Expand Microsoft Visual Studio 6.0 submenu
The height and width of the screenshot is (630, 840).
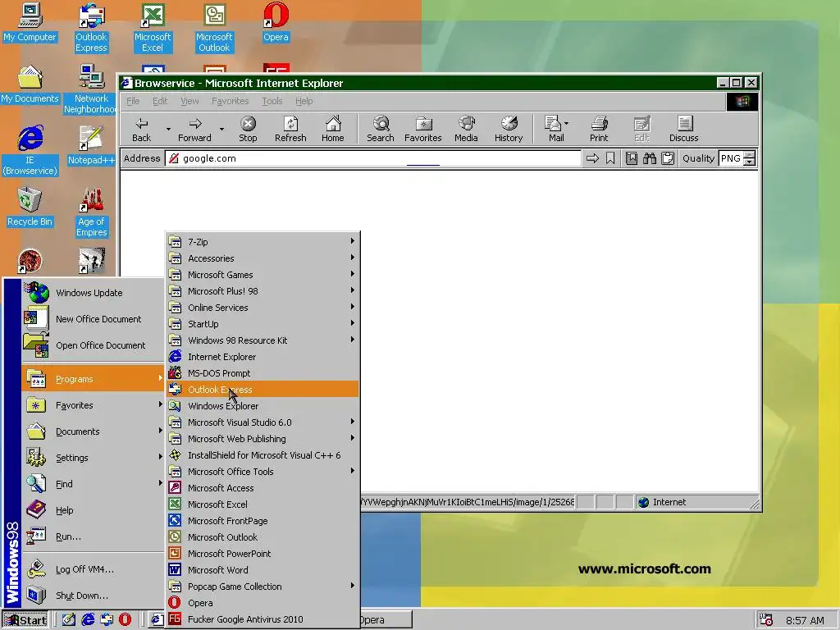tap(262, 422)
